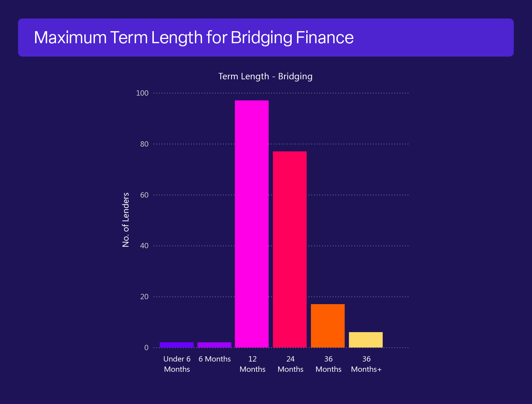Select the '6 Months' x-axis label

pos(215,359)
